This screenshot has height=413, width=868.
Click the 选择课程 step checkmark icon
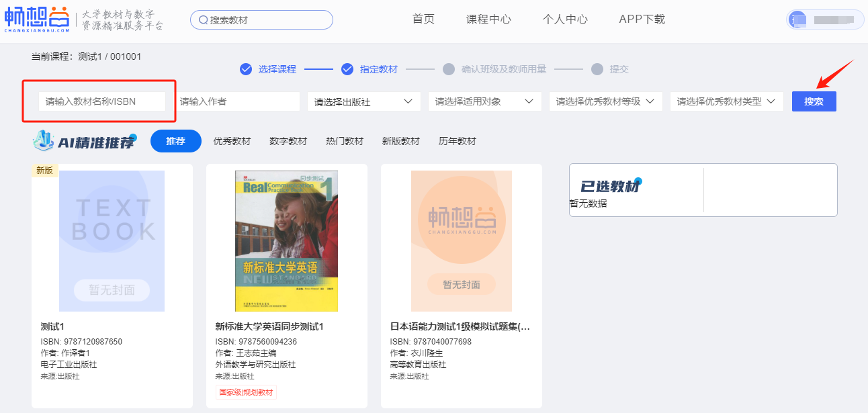[x=246, y=69]
